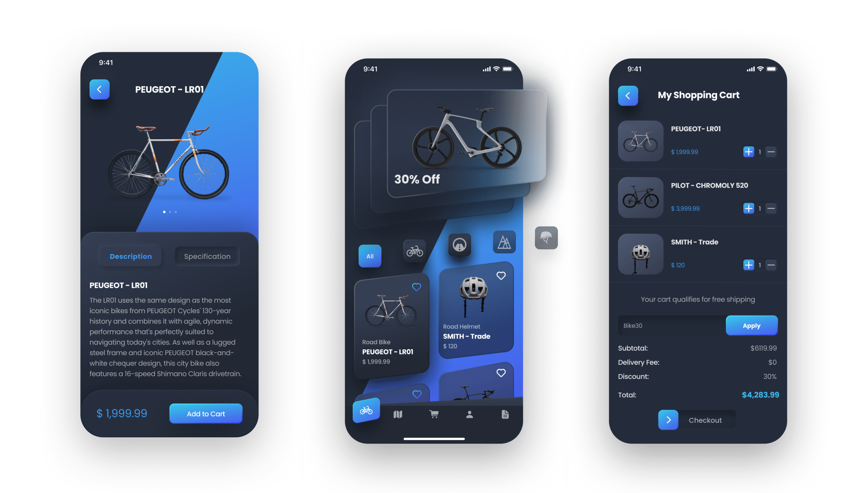868x493 pixels.
Task: Click Apply button for Bike30 coupon
Action: click(x=751, y=326)
